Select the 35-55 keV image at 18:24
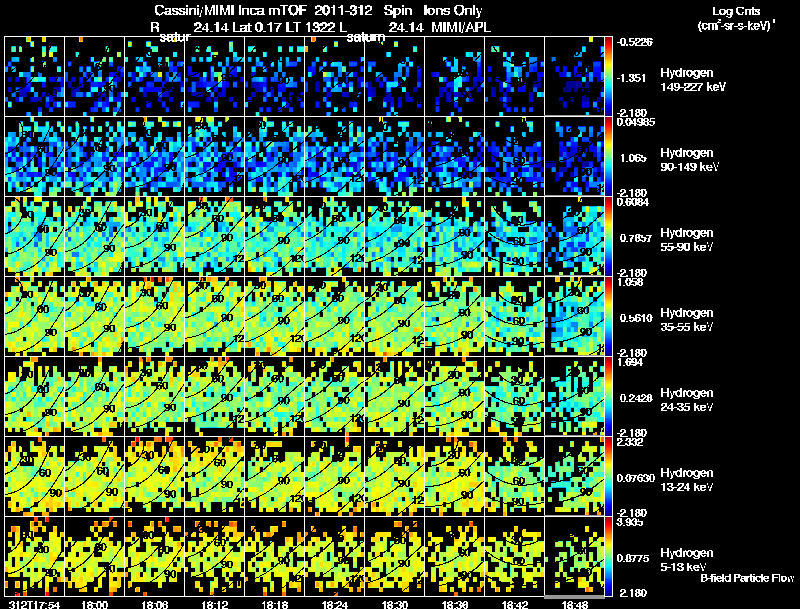Viewport: 800px width, 609px height. click(335, 316)
